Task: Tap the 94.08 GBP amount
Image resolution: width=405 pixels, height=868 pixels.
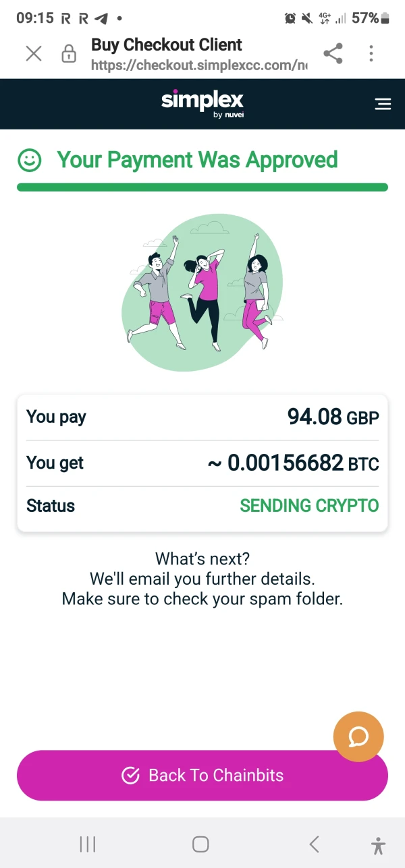Action: tap(333, 417)
